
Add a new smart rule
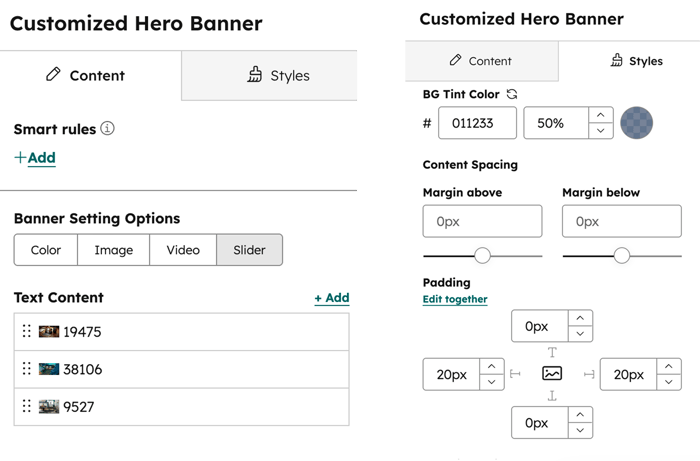35,158
